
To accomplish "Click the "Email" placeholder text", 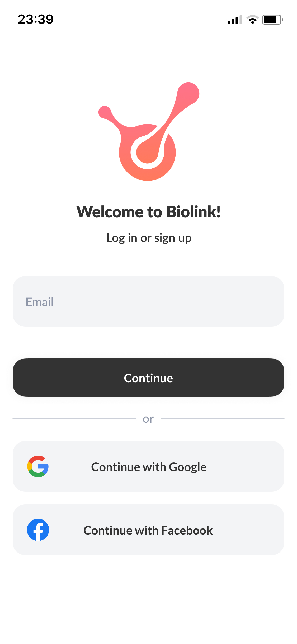I will [x=40, y=302].
